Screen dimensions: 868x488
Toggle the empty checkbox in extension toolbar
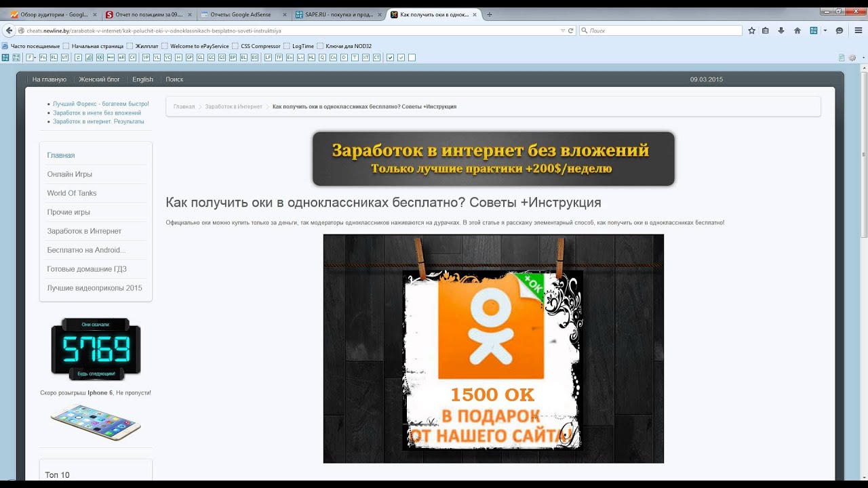(x=412, y=58)
